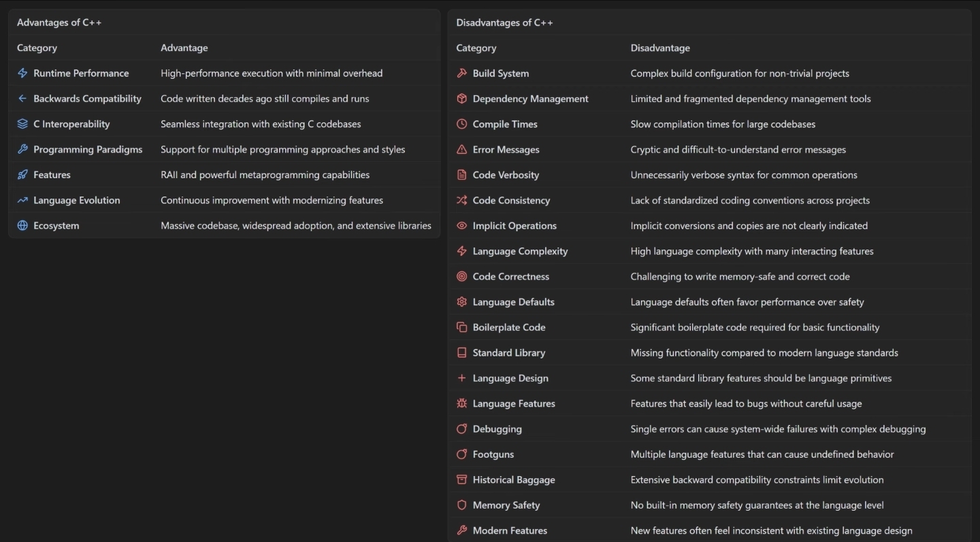The image size is (980, 542).
Task: Click the left arrow icon beside Backwards Compatibility
Action: pyautogui.click(x=22, y=99)
